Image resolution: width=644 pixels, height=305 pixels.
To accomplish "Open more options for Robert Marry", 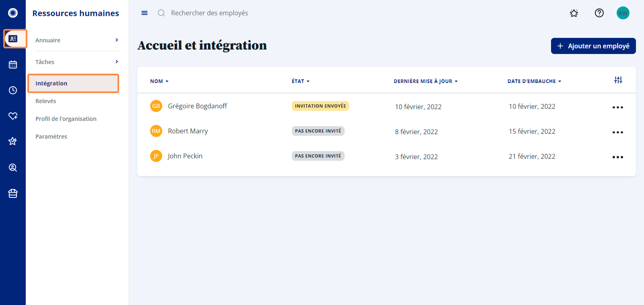I will click(x=618, y=132).
